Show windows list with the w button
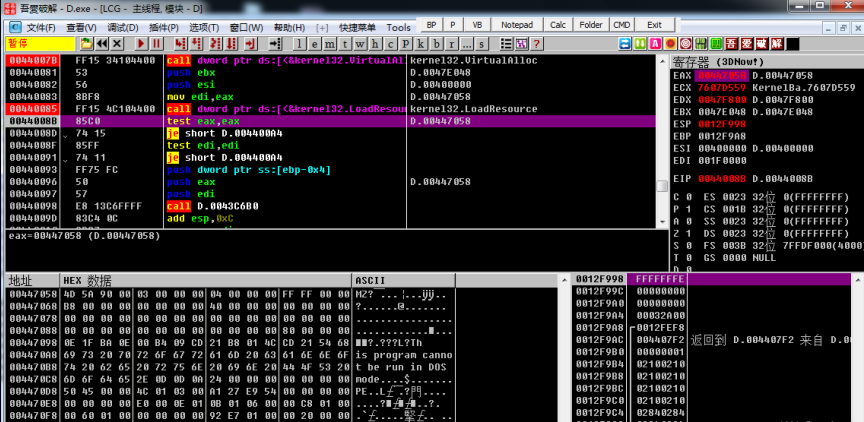The width and height of the screenshot is (864, 422). (360, 44)
